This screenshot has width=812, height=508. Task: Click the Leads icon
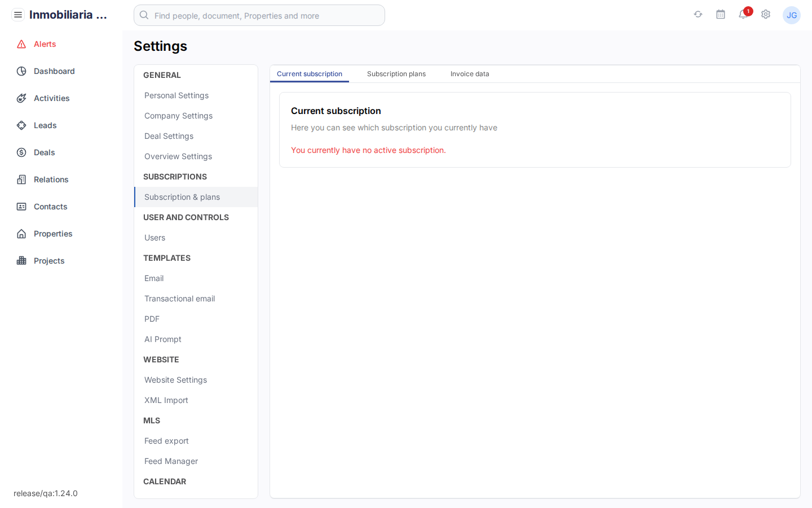(x=21, y=125)
